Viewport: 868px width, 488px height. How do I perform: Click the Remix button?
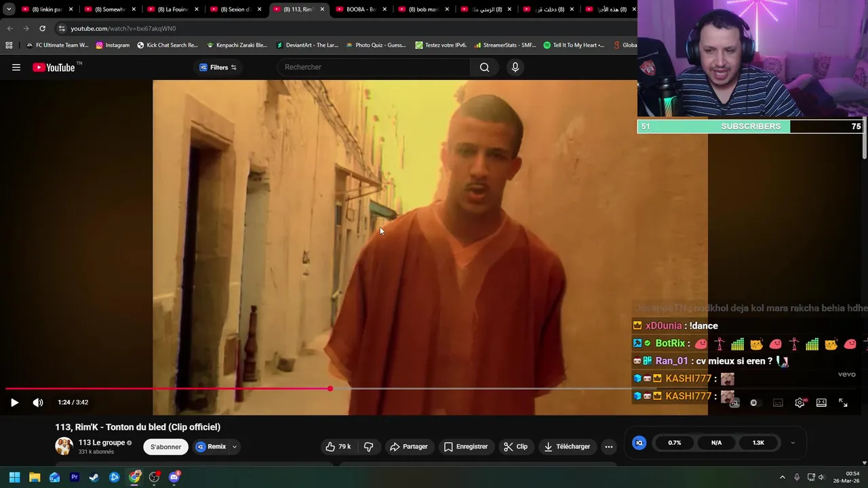pos(212,447)
